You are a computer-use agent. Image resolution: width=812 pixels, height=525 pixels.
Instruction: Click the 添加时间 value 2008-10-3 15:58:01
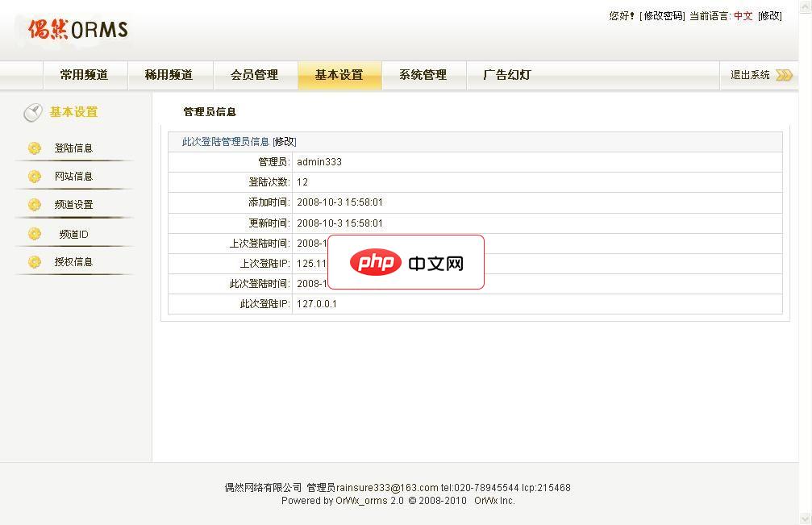click(x=339, y=202)
